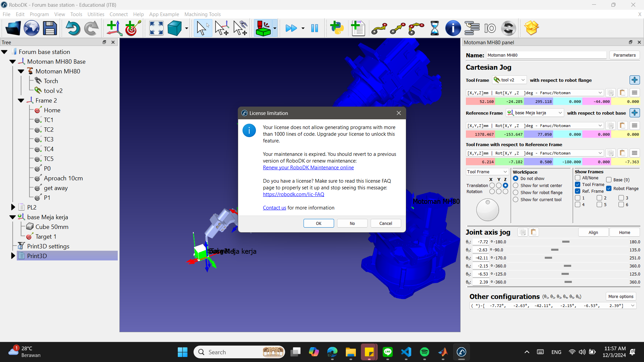Select Show for wrist center option
644x362 pixels.
(x=516, y=186)
